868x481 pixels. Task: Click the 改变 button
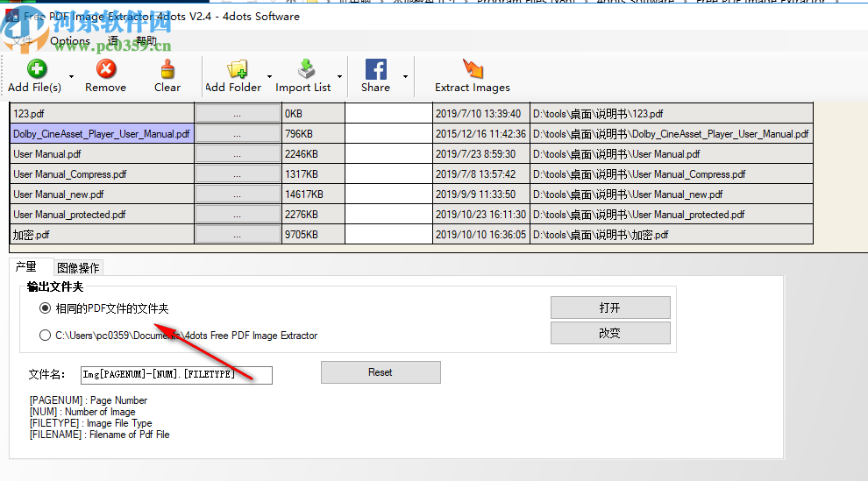tap(610, 333)
